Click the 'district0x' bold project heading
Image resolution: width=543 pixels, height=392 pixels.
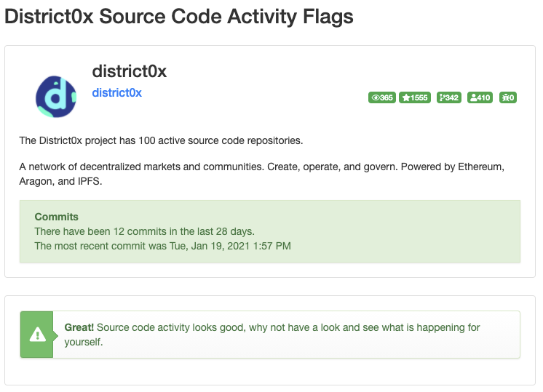(129, 71)
